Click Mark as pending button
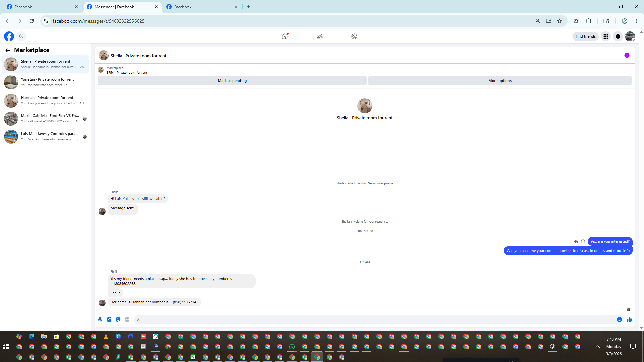 232,81
